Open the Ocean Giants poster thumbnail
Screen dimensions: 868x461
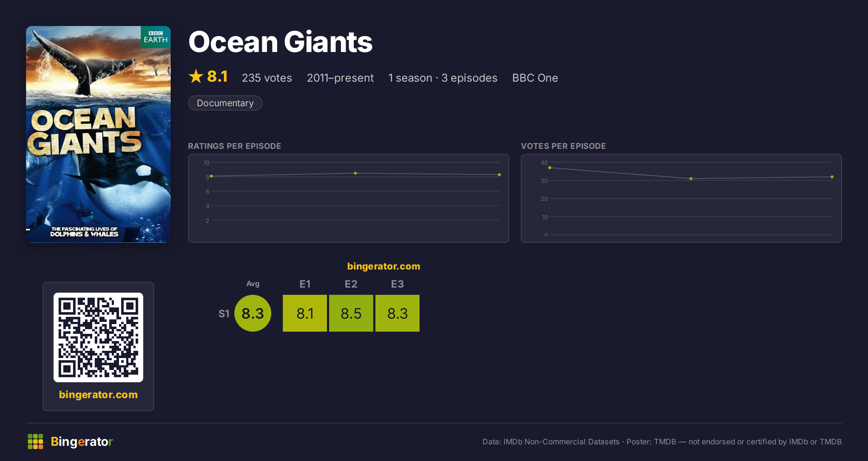98,134
